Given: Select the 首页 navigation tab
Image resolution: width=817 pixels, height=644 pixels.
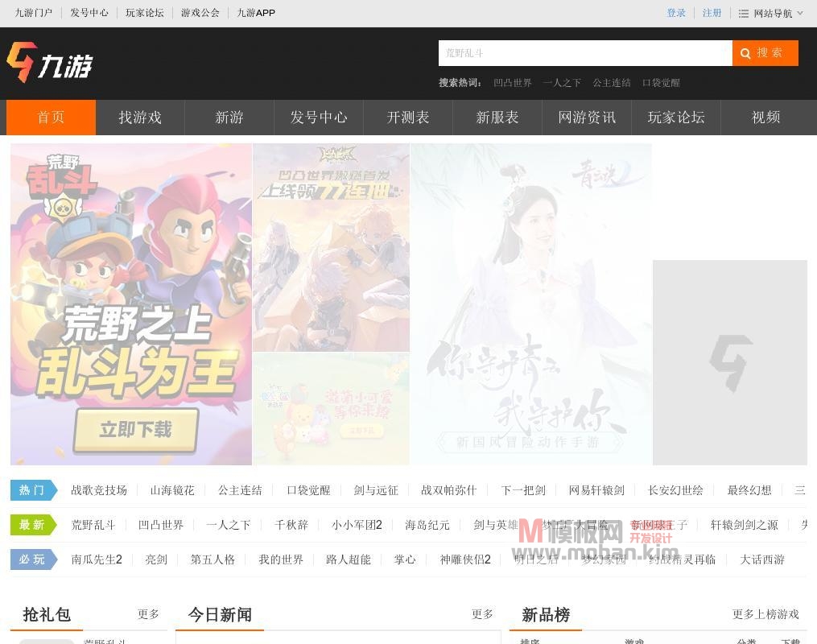Looking at the screenshot, I should pos(51,118).
